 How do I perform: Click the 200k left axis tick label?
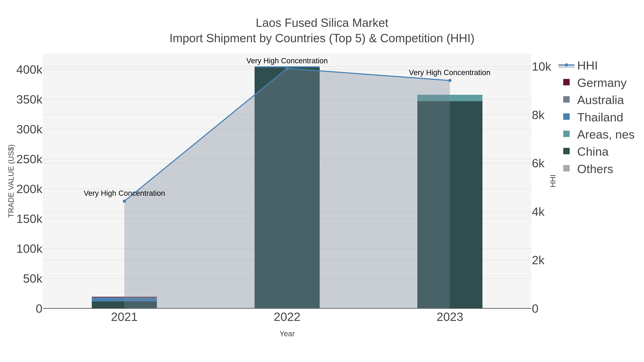(x=29, y=189)
